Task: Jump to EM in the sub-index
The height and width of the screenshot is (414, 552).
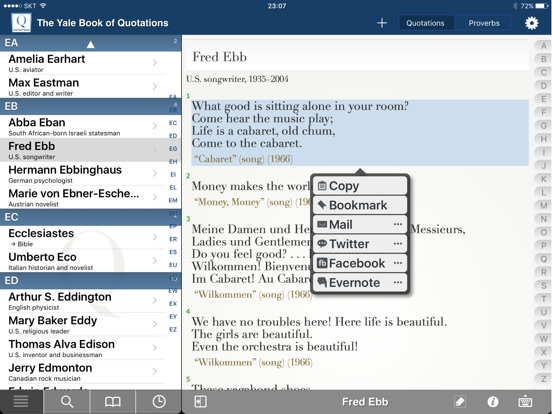Action: (x=173, y=200)
